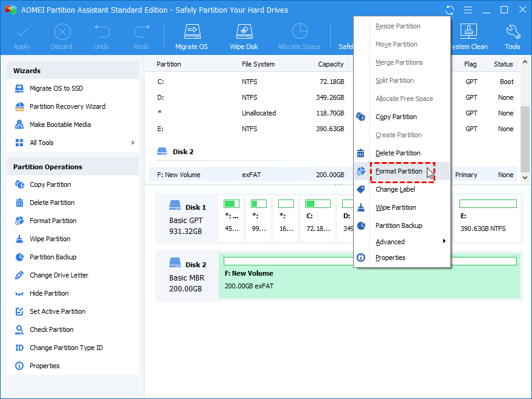Image resolution: width=532 pixels, height=399 pixels.
Task: Click Make Bootable Media wizard
Action: [60, 125]
